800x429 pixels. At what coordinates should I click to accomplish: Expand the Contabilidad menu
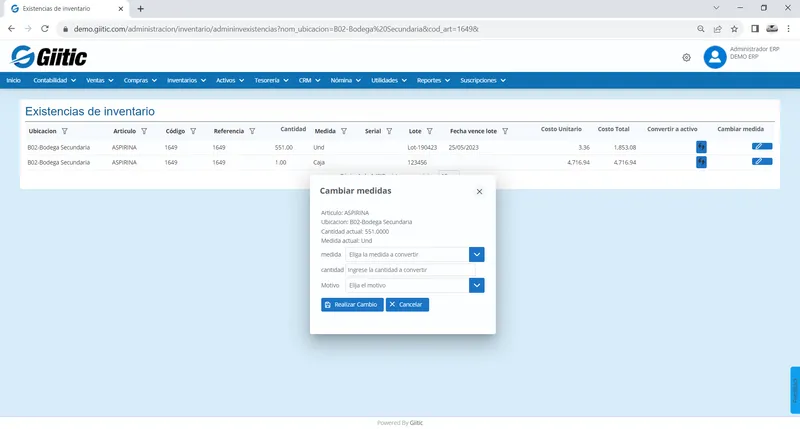55,81
